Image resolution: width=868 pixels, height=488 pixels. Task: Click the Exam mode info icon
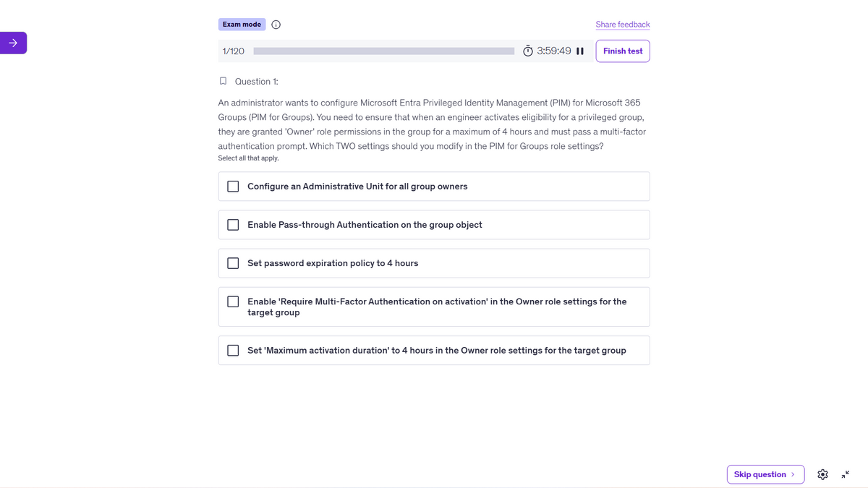click(276, 25)
